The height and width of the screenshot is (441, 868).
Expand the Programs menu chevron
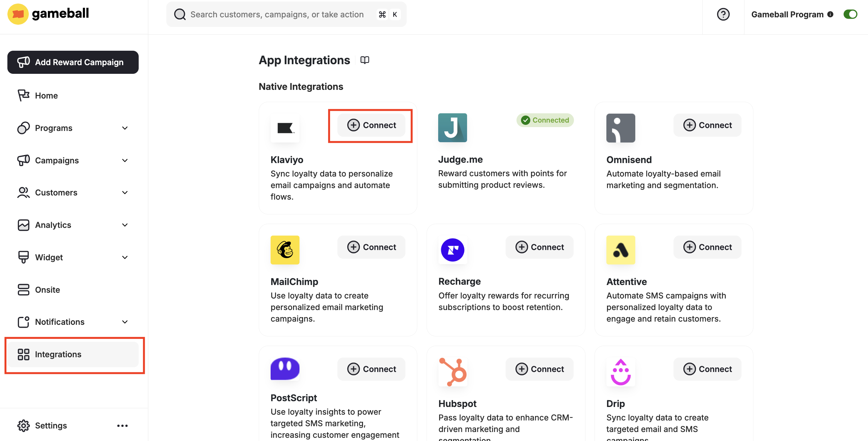coord(125,128)
